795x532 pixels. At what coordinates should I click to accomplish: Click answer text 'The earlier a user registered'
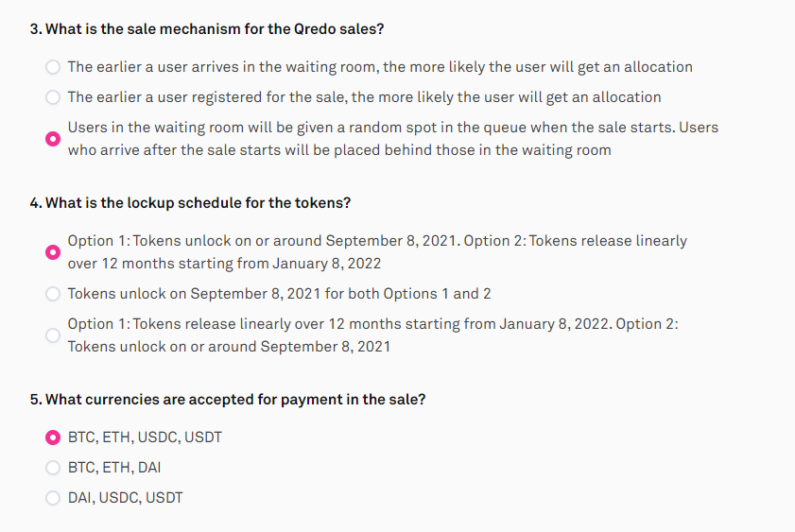coord(364,97)
